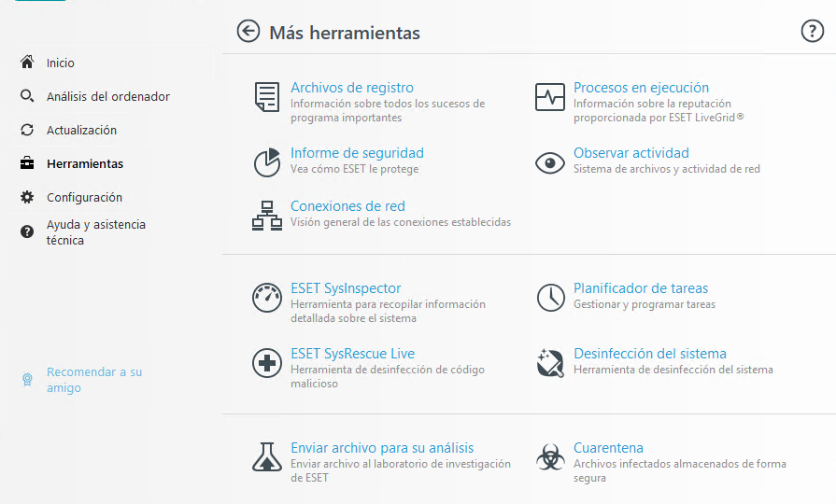Click text 'Enviar archivo al laboratorio de investigación'

tap(401, 464)
